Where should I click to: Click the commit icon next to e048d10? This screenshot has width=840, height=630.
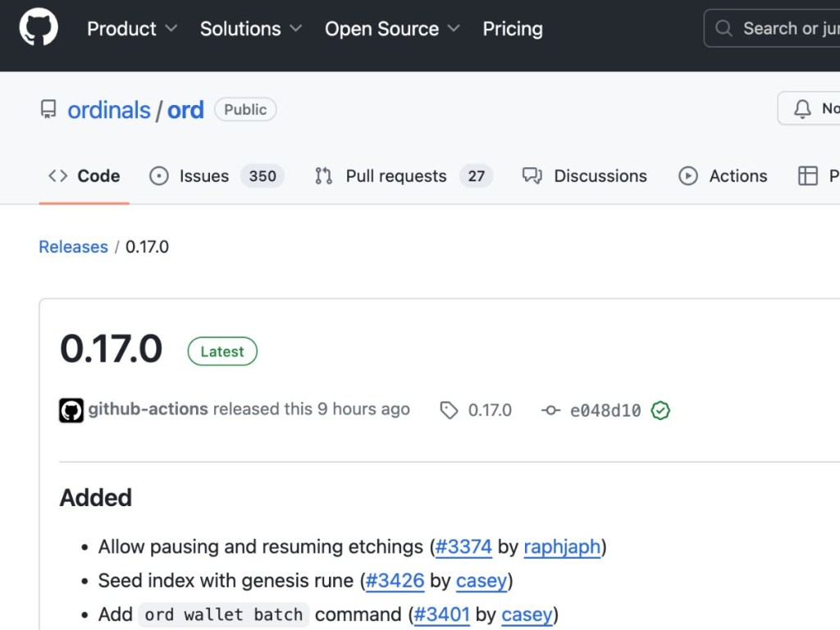550,410
